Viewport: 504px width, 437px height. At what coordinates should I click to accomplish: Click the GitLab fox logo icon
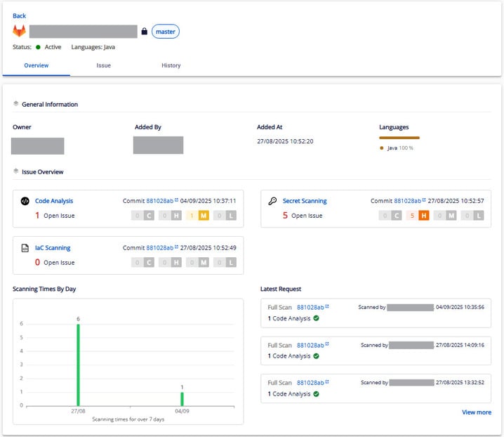[x=19, y=32]
